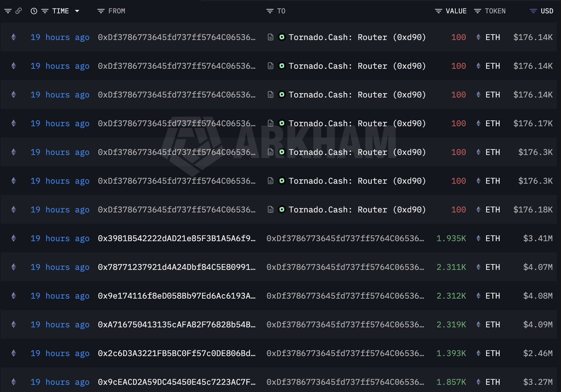Open the filter icon next to FROM
The image size is (561, 392).
[101, 11]
